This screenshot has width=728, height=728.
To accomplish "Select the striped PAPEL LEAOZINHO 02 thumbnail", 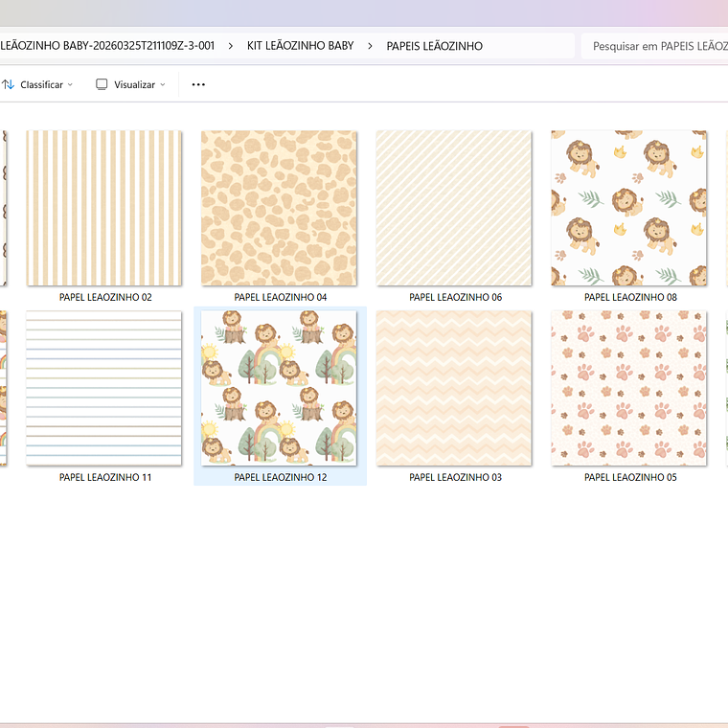I will 104,208.
